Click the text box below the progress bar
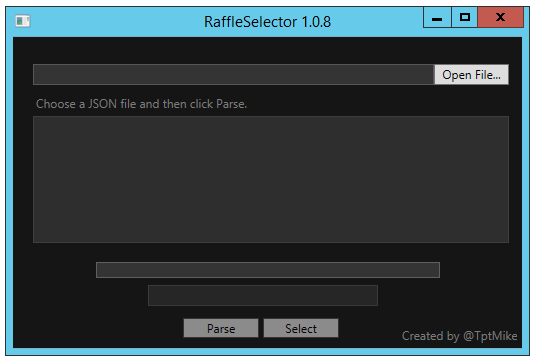The width and height of the screenshot is (537, 363). point(263,295)
